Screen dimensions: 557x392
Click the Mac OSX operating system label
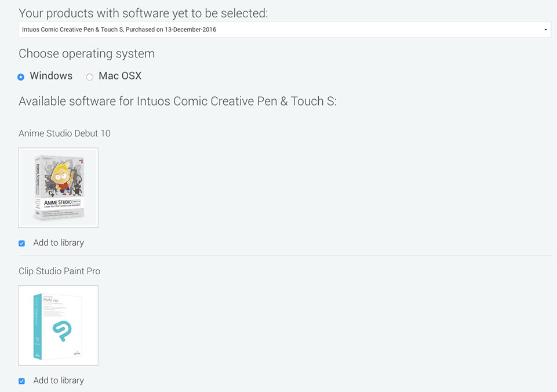tap(120, 76)
